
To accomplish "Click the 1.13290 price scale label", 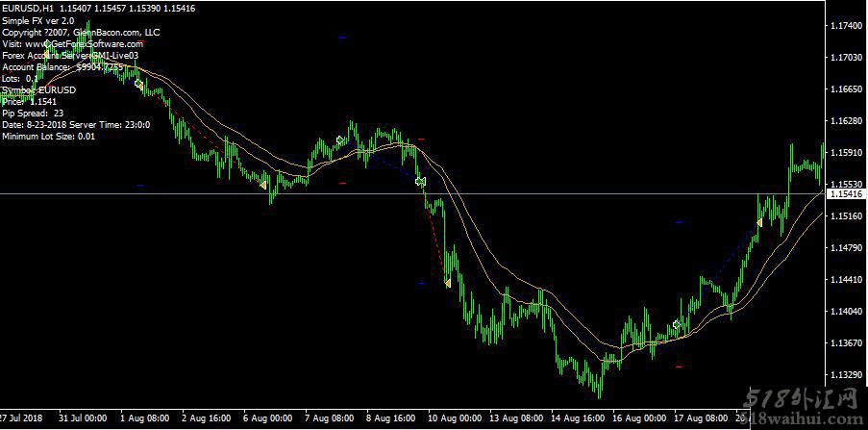I will (x=847, y=374).
